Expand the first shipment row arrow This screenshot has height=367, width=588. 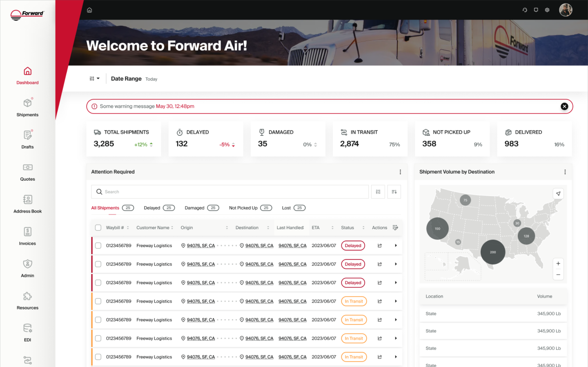[396, 246]
